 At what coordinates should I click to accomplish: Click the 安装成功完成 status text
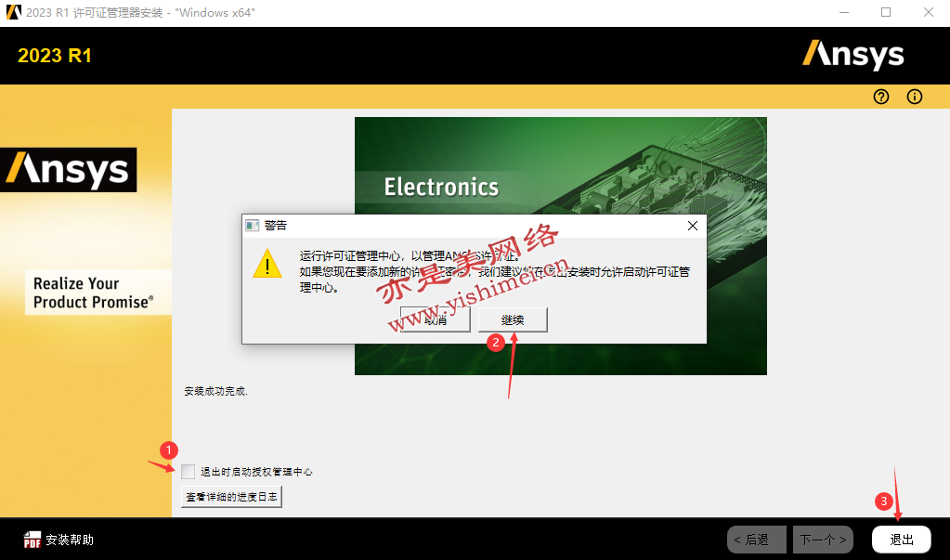coord(215,392)
